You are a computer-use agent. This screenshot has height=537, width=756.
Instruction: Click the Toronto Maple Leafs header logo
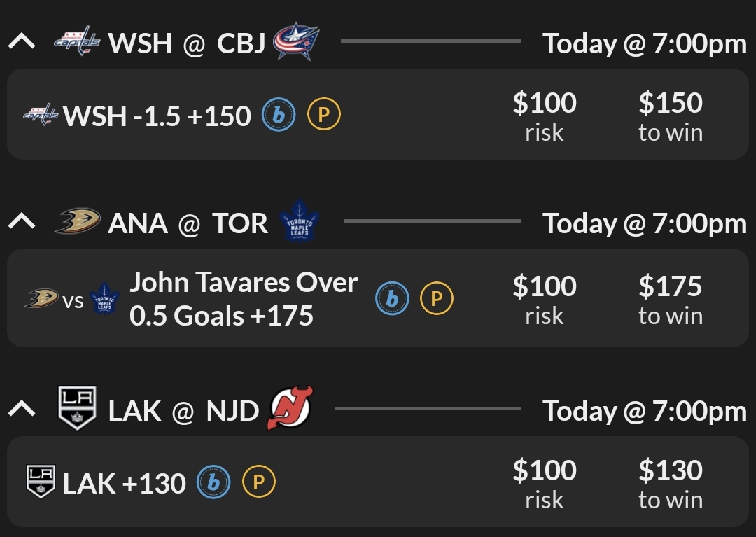299,222
